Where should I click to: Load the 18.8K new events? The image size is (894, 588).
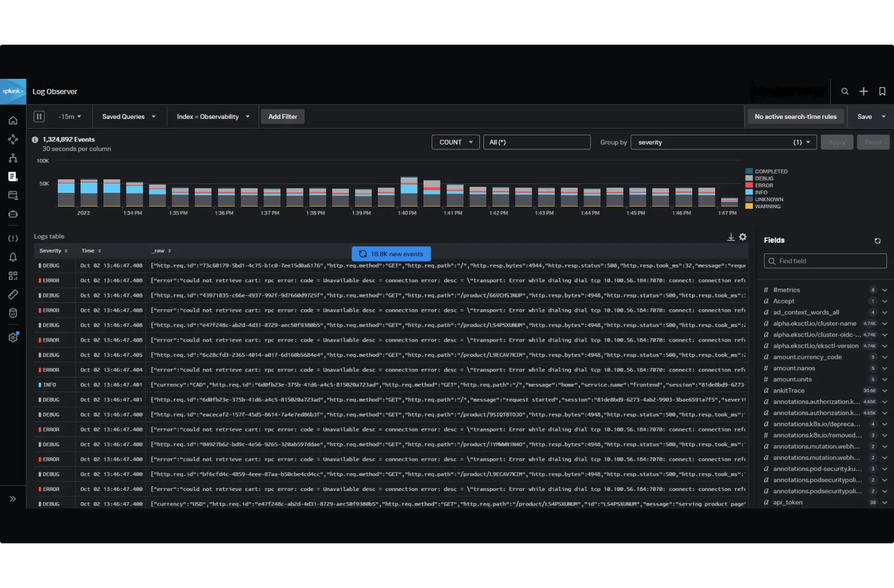pos(391,253)
